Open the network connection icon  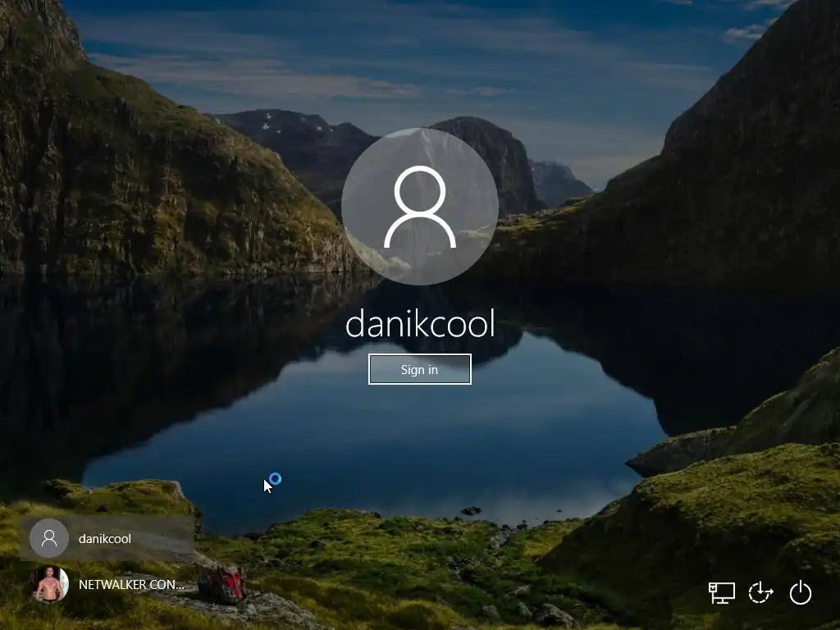[722, 593]
